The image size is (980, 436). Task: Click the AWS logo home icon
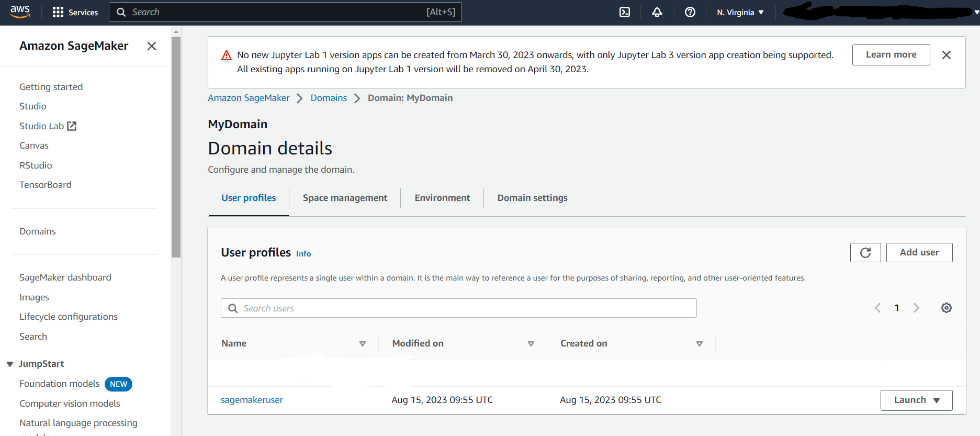(20, 12)
